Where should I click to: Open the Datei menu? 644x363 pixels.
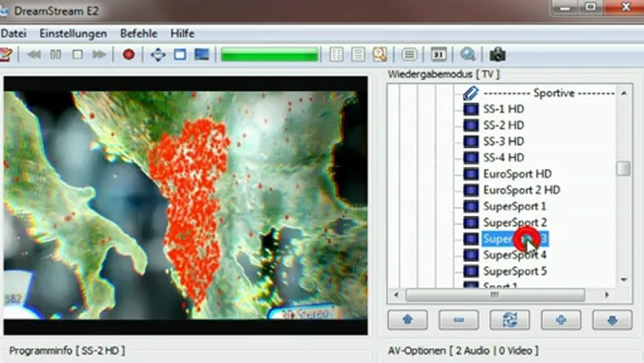[x=14, y=34]
